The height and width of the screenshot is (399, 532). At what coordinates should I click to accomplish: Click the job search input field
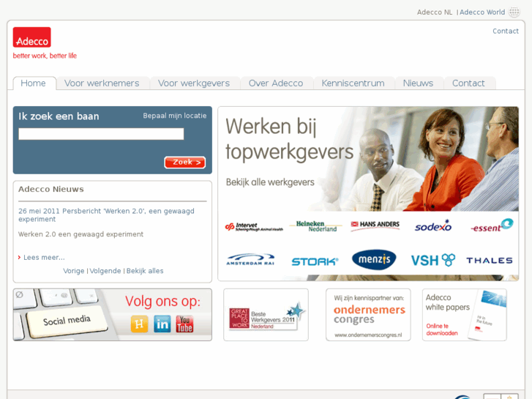(101, 134)
